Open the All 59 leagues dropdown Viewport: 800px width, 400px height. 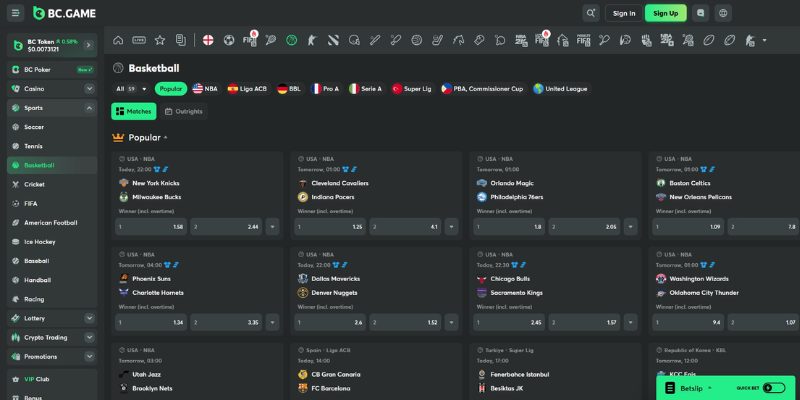(131, 89)
